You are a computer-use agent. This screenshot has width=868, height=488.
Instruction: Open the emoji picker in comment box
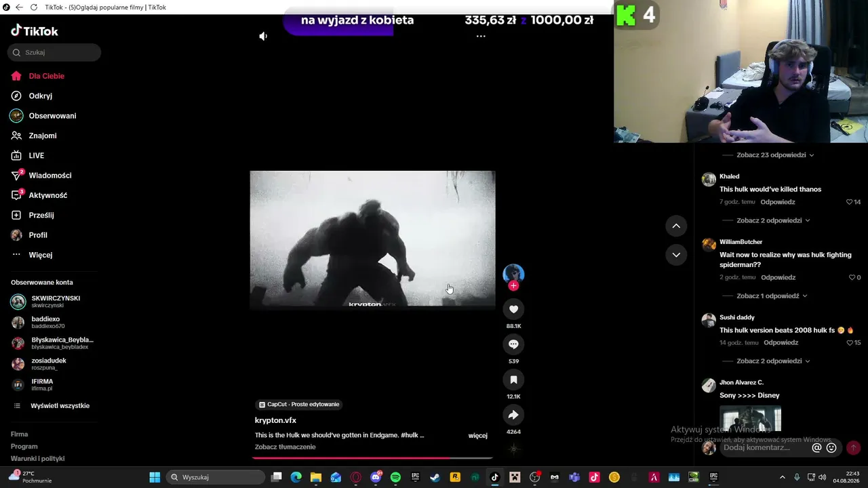pyautogui.click(x=831, y=448)
